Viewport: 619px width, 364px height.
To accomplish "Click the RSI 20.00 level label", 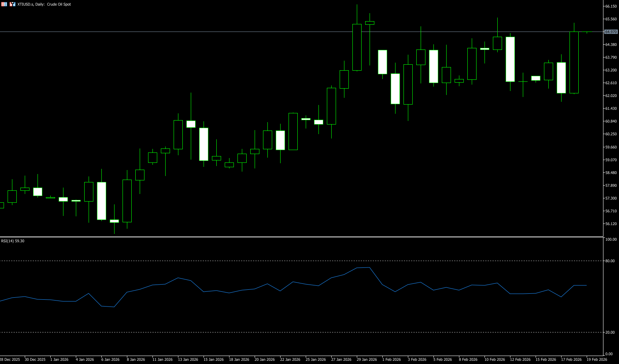I will pyautogui.click(x=610, y=332).
